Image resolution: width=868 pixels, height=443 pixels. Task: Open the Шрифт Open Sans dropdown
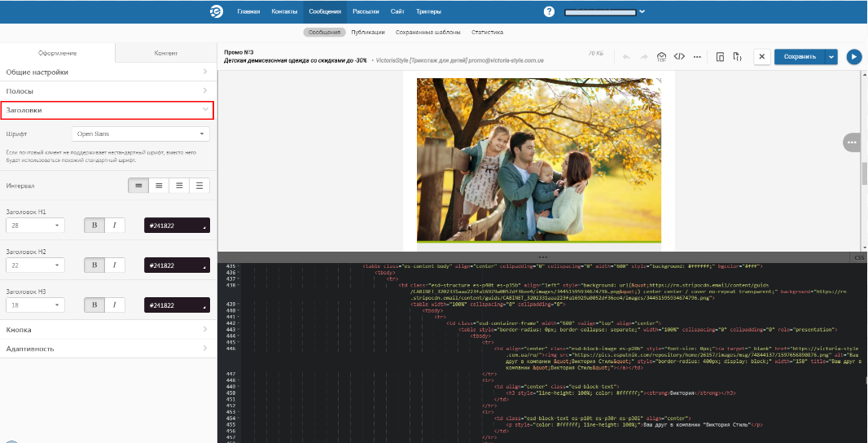tap(140, 134)
